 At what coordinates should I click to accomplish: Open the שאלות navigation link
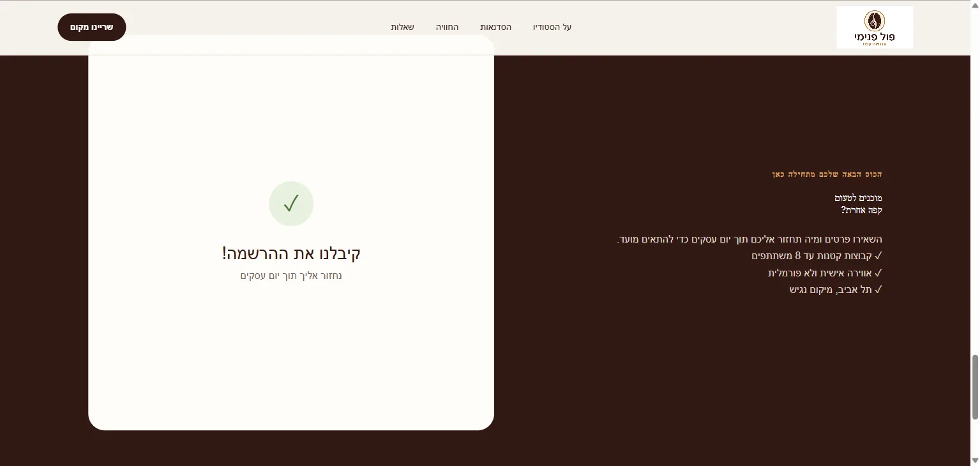coord(403,27)
